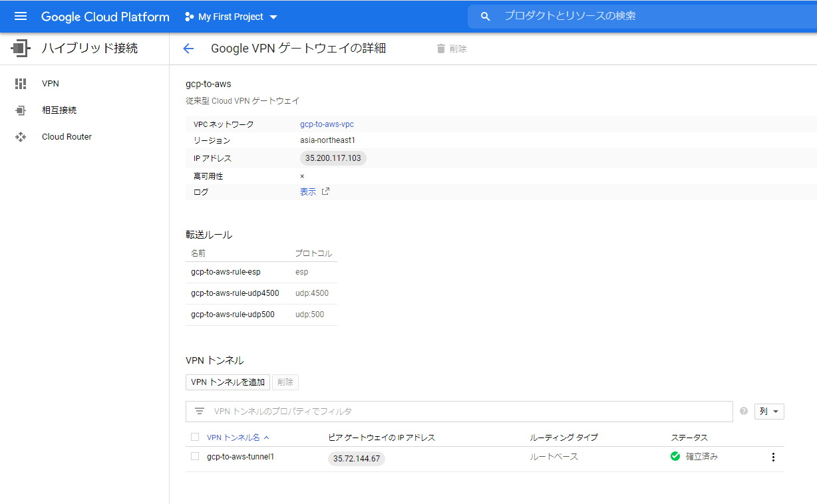Image resolution: width=817 pixels, height=504 pixels.
Task: Click the VPN sidebar icon
Action: click(21, 84)
